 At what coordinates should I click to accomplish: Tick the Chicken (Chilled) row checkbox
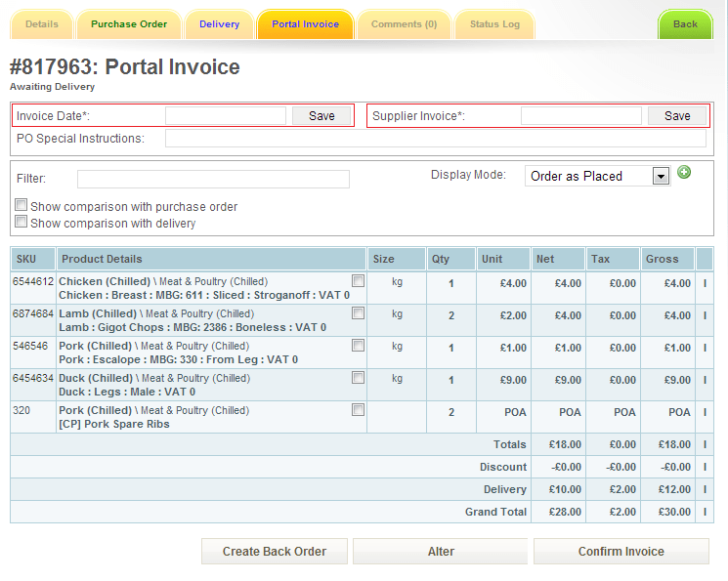(x=358, y=281)
